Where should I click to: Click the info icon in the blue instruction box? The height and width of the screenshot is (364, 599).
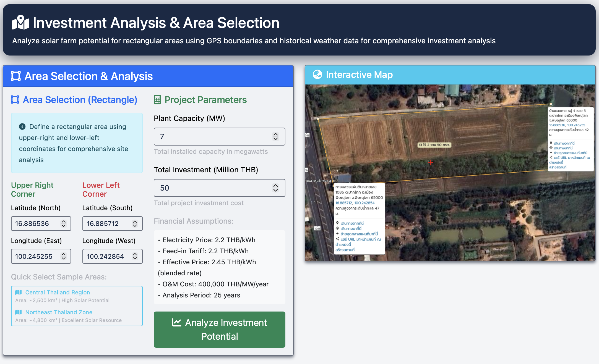(x=22, y=126)
